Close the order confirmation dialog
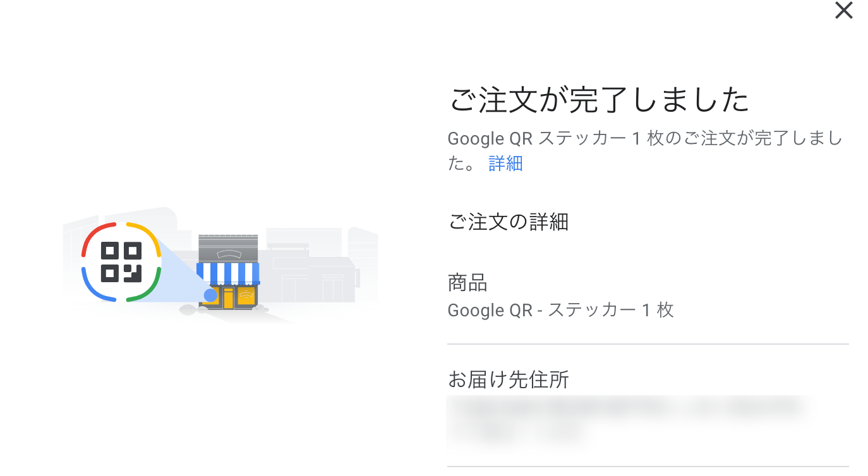Screen dimensions: 868x476 tap(843, 11)
